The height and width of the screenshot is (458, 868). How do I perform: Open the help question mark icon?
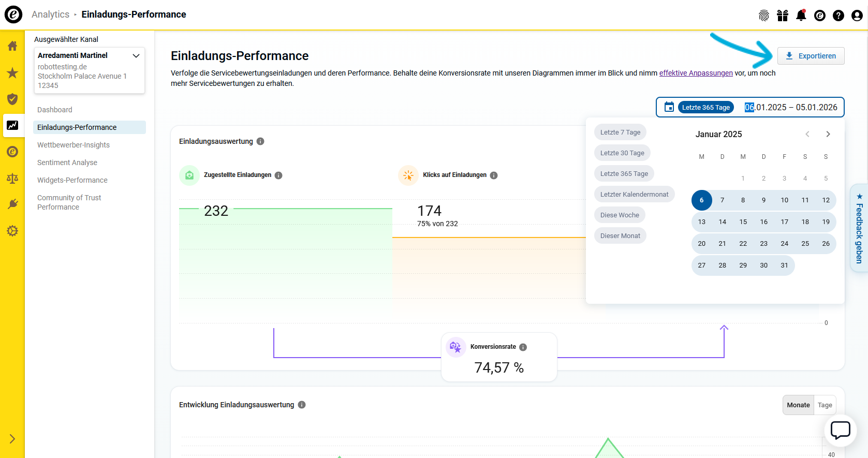(x=838, y=16)
